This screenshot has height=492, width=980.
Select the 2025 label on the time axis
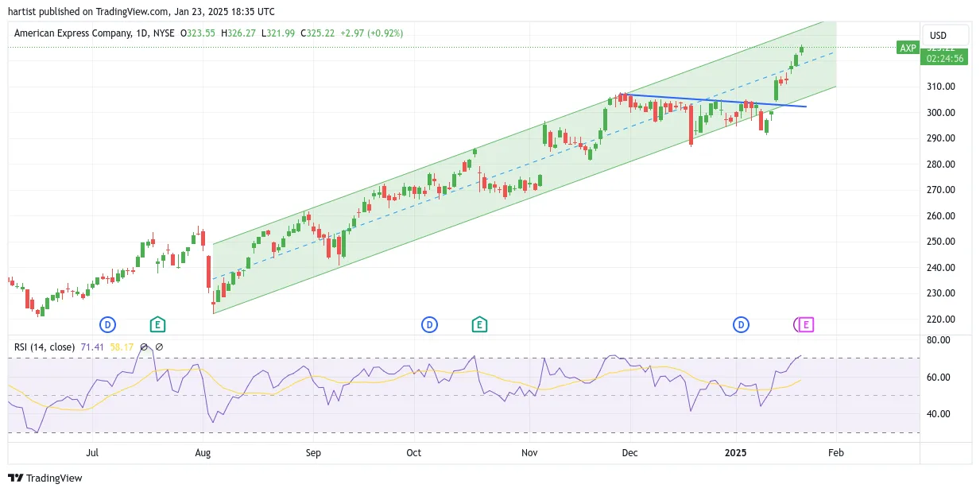(735, 453)
